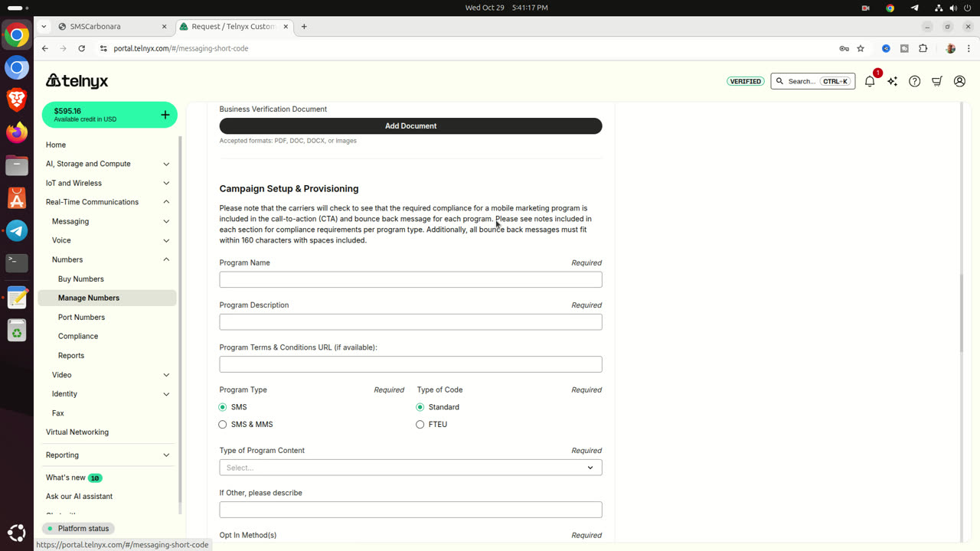The width and height of the screenshot is (980, 551).
Task: Expand the Messaging submenu
Action: click(166, 221)
